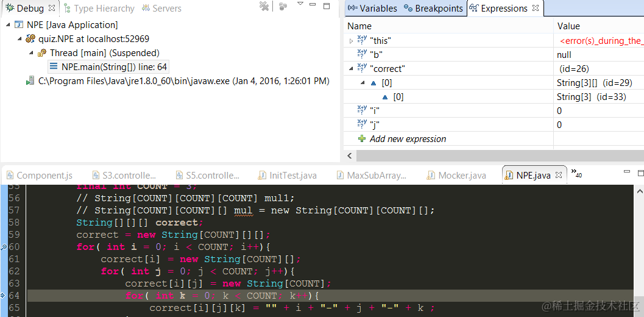Click the value 0 of expression "j"
Screen dimensions: 644x317
[559, 124]
